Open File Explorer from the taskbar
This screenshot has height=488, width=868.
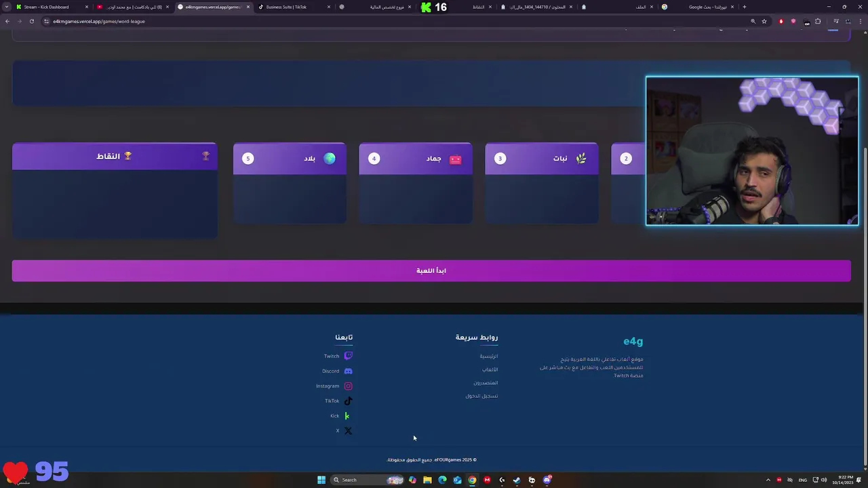(427, 480)
